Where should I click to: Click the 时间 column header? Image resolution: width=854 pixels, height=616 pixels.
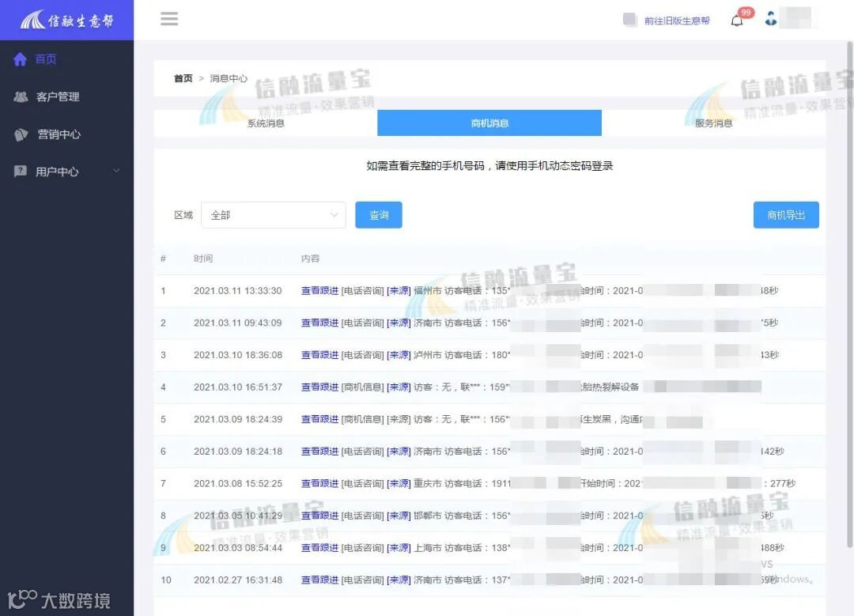(x=203, y=259)
